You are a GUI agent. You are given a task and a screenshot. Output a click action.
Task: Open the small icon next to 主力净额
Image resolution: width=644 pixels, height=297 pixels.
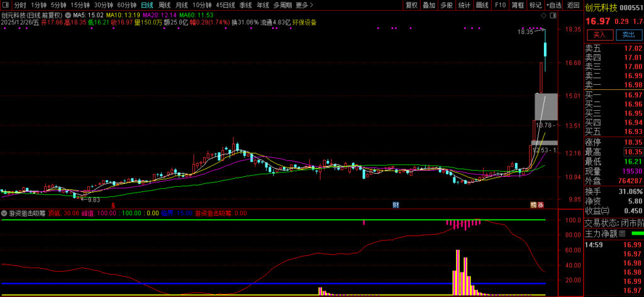[622, 233]
